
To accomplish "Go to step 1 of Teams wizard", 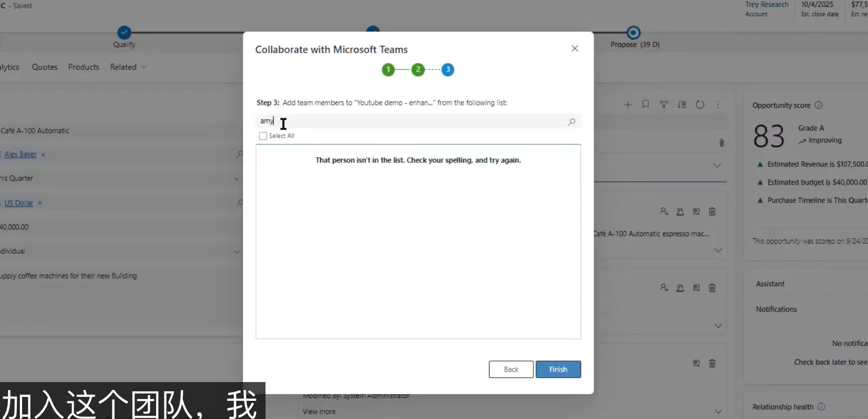I will coord(388,70).
